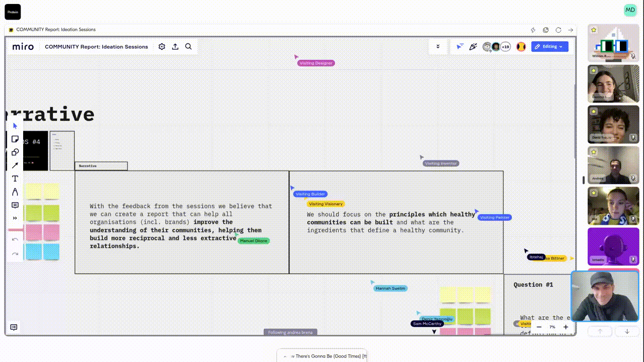Click the yellow-black collaborator avatar
644x362 pixels.
point(521,47)
